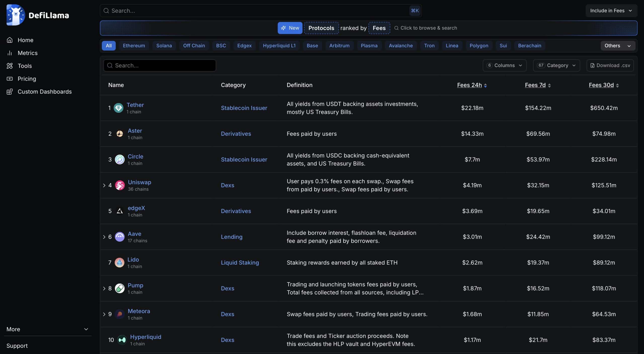Click the Protocols selector button

[x=321, y=28]
